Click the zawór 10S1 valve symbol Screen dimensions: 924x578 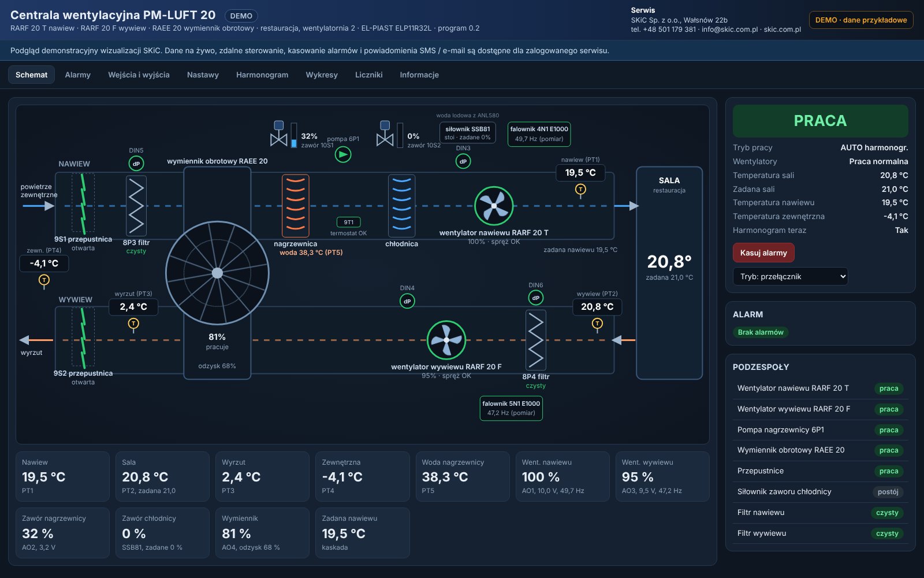[279, 134]
